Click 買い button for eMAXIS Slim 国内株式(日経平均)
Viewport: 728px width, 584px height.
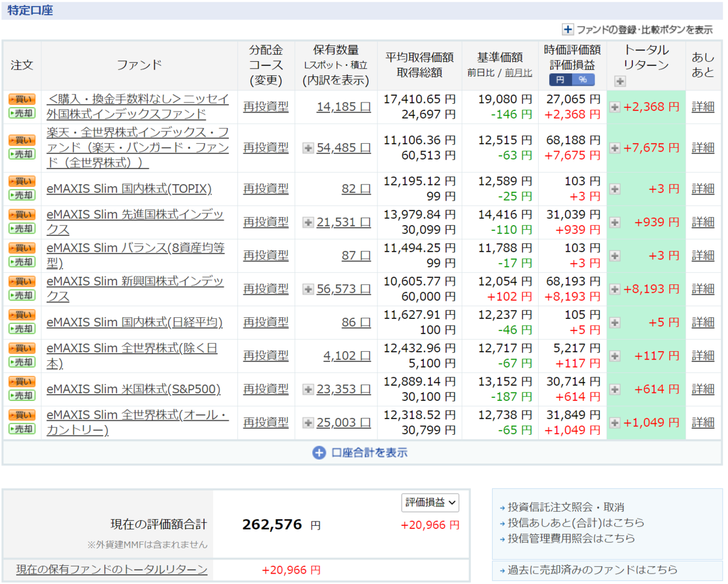[22, 315]
